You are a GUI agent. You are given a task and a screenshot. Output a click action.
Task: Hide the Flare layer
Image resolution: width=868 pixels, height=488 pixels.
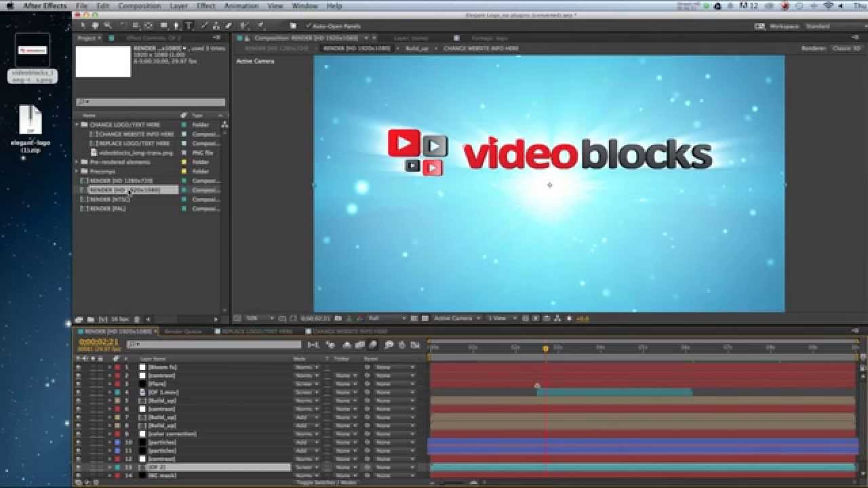[78, 384]
